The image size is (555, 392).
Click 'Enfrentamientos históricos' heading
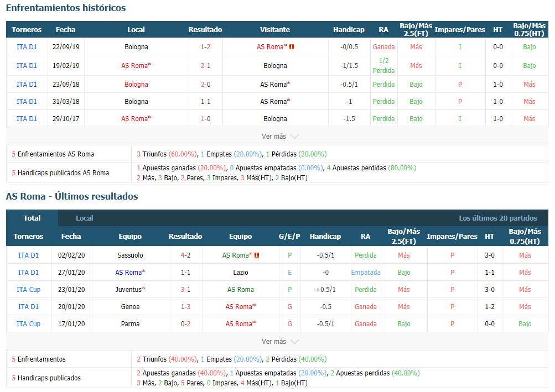point(66,8)
